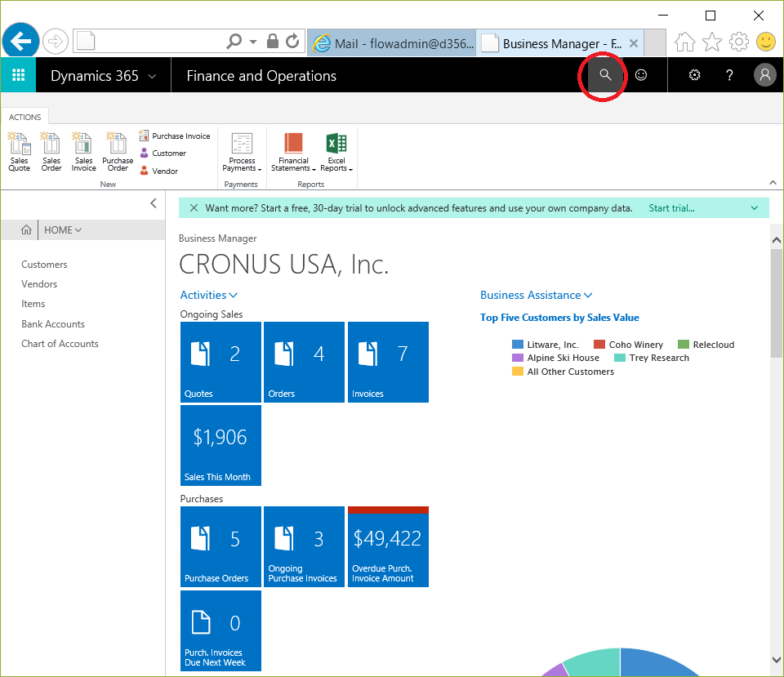Open the Purch. Invoices Due Next Week tile
This screenshot has height=677, width=784.
click(220, 630)
